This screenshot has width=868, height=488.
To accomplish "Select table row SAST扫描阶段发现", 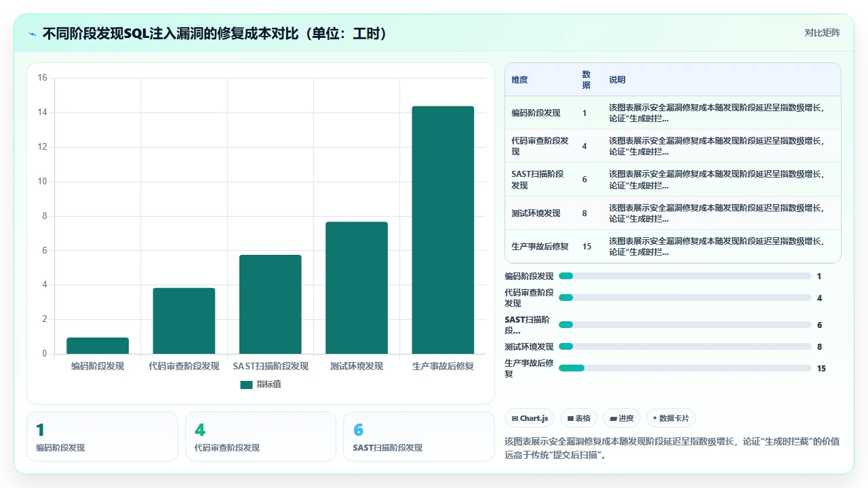I will coord(673,180).
